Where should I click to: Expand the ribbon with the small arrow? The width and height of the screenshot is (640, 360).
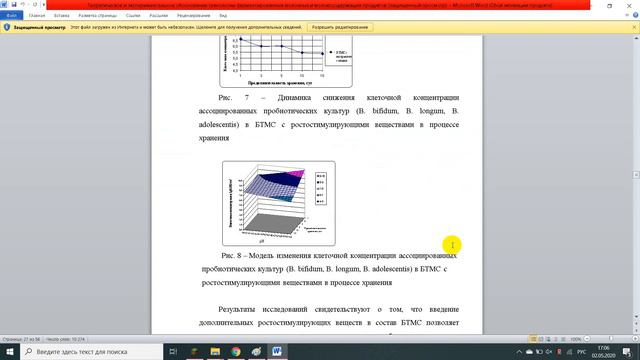[627, 16]
